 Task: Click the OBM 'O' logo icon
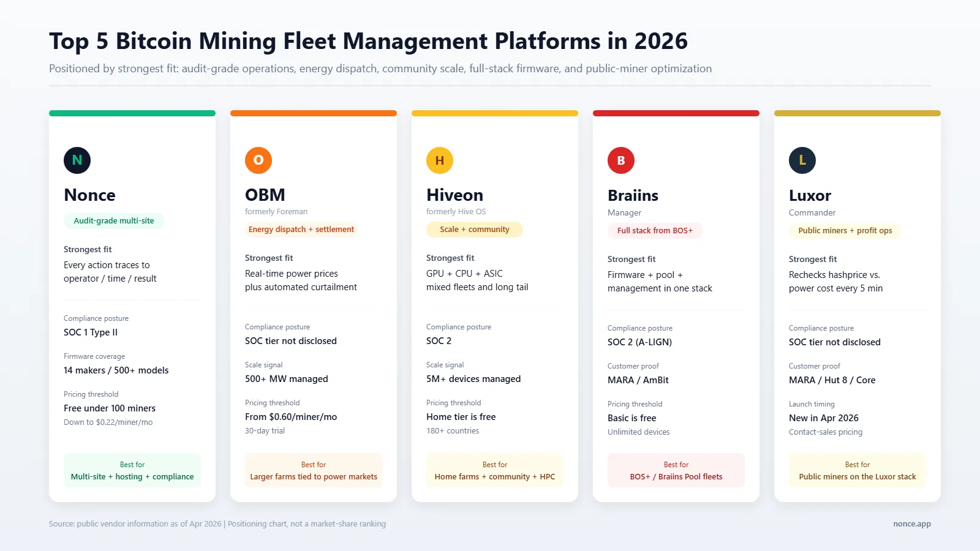pos(258,160)
